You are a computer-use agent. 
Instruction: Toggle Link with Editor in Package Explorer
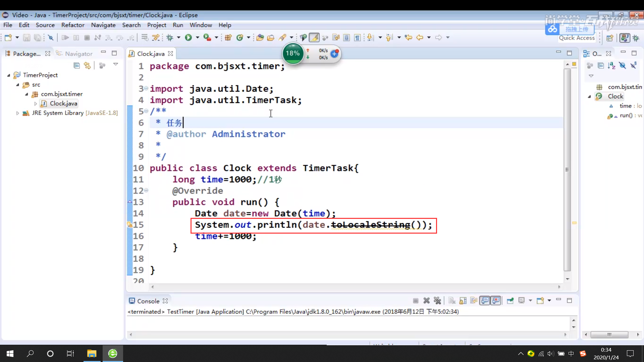(87, 65)
